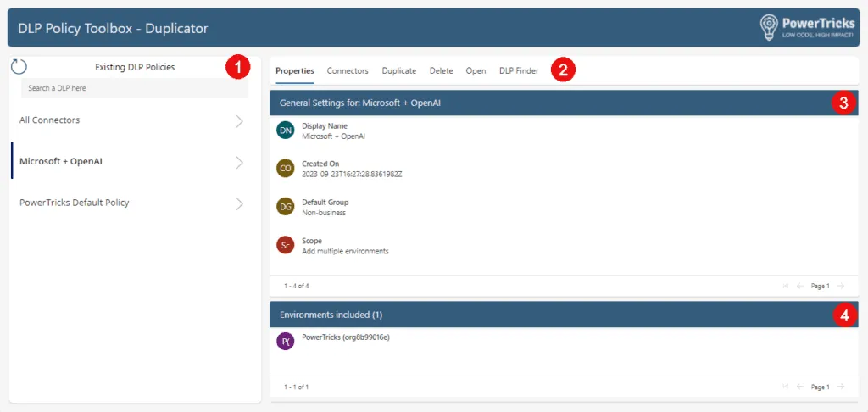The height and width of the screenshot is (412, 868).
Task: Go to next page in Environments included list
Action: 841,387
